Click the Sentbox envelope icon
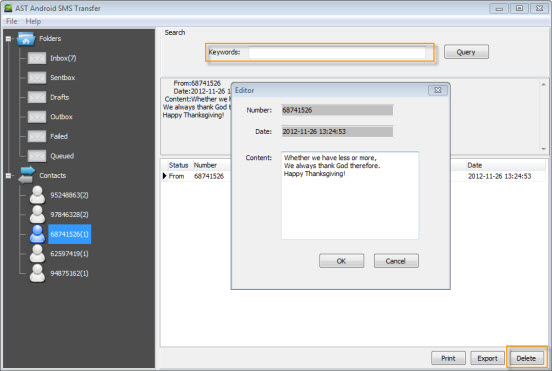Image resolution: width=552 pixels, height=371 pixels. pyautogui.click(x=37, y=77)
